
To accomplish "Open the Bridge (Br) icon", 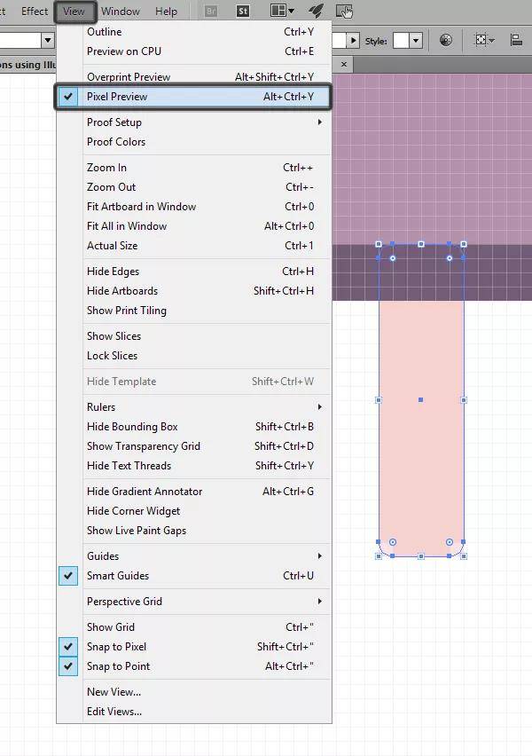I will [211, 11].
